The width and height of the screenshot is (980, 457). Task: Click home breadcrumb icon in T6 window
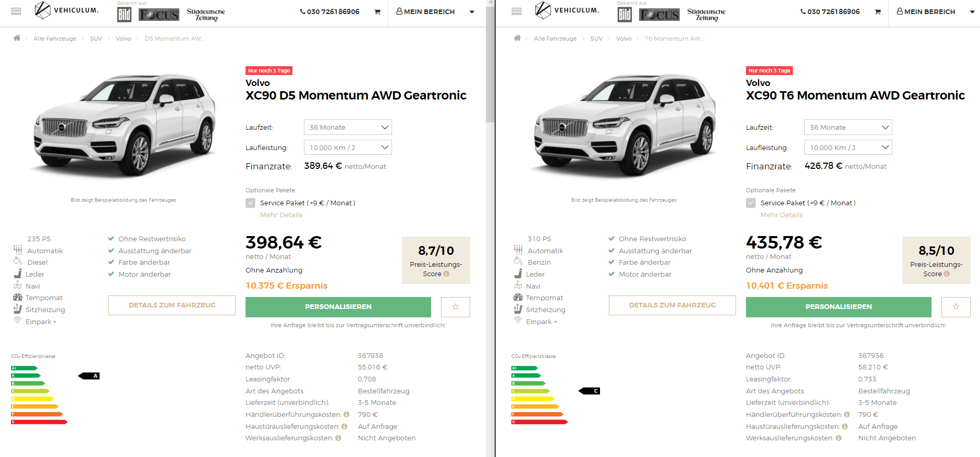click(517, 38)
